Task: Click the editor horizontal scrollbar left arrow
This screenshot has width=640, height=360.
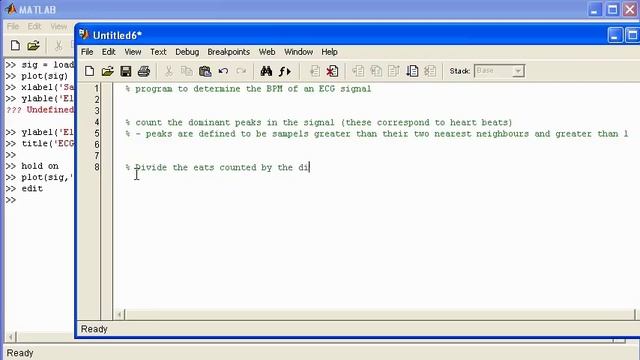Action: coord(120,314)
